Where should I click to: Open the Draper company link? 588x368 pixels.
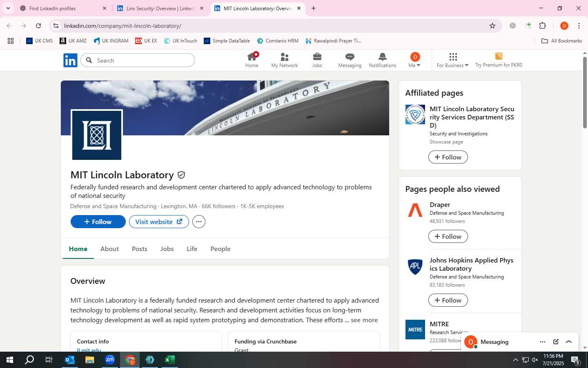coord(440,205)
